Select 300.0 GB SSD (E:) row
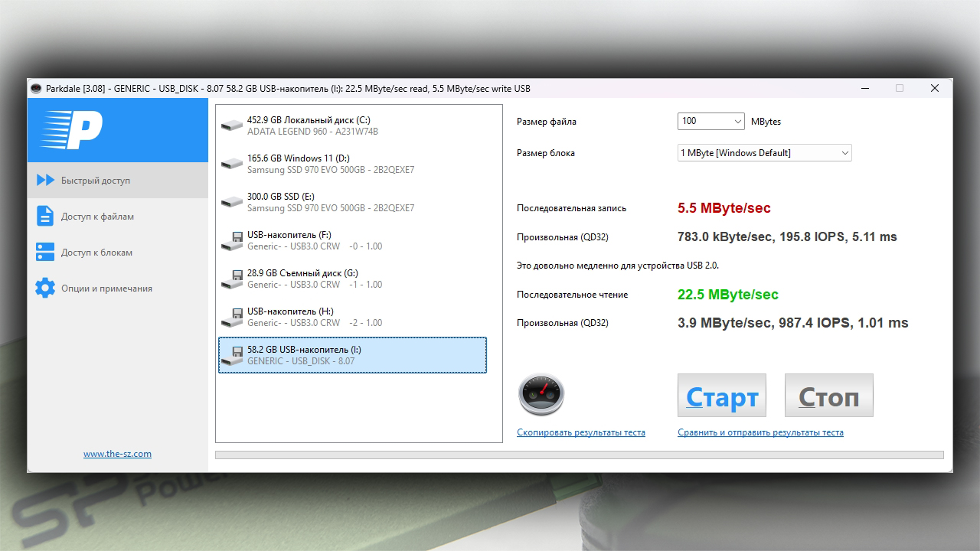 (x=352, y=202)
